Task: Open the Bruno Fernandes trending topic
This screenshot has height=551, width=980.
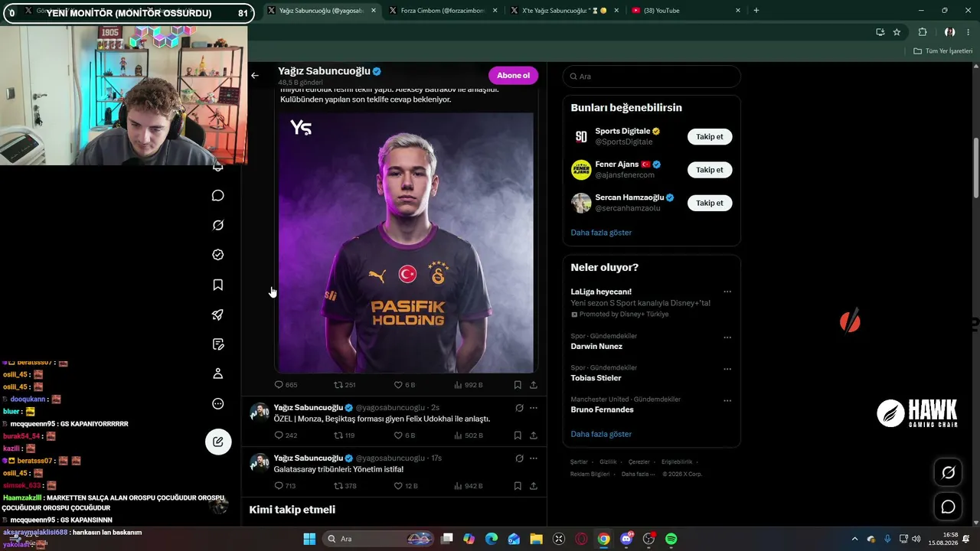Action: pyautogui.click(x=602, y=409)
